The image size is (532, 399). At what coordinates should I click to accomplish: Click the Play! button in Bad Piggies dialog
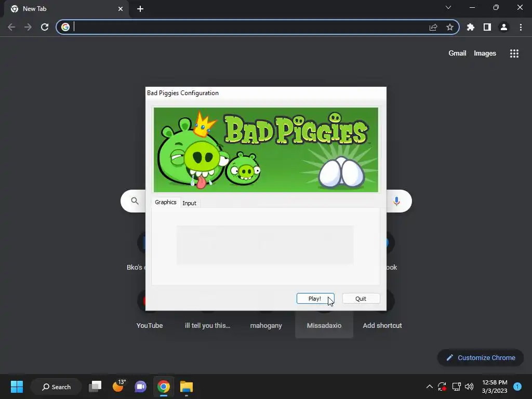tap(315, 299)
